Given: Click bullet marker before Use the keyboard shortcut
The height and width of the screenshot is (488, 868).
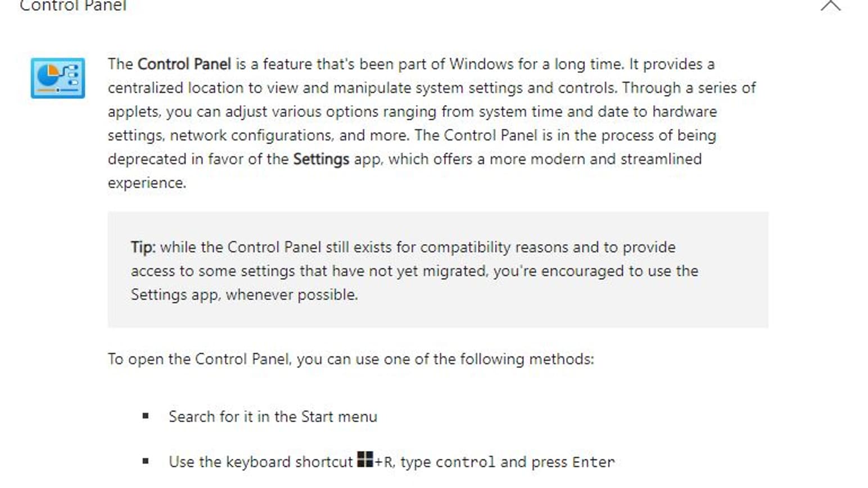Looking at the screenshot, I should click(146, 461).
